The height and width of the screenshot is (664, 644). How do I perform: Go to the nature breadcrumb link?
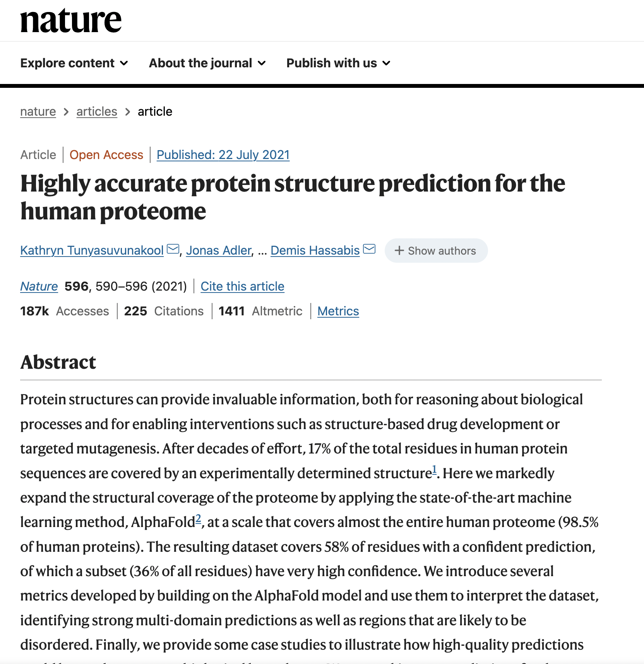[x=38, y=111]
